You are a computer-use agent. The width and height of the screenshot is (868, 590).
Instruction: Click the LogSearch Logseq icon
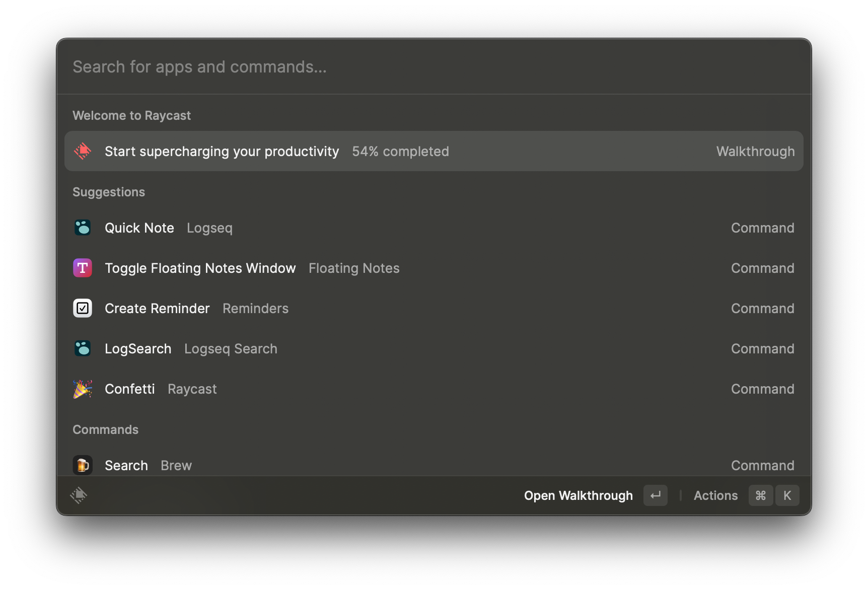tap(83, 348)
